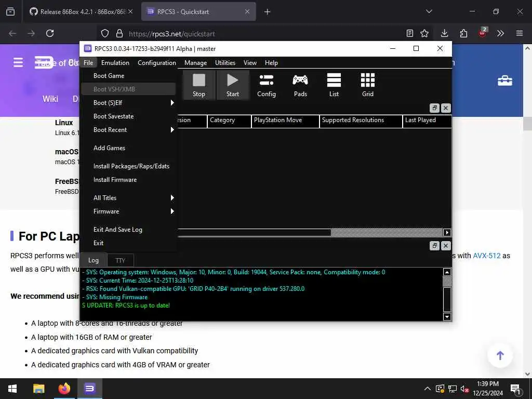Click the RPCS3 taskbar icon

(x=90, y=389)
